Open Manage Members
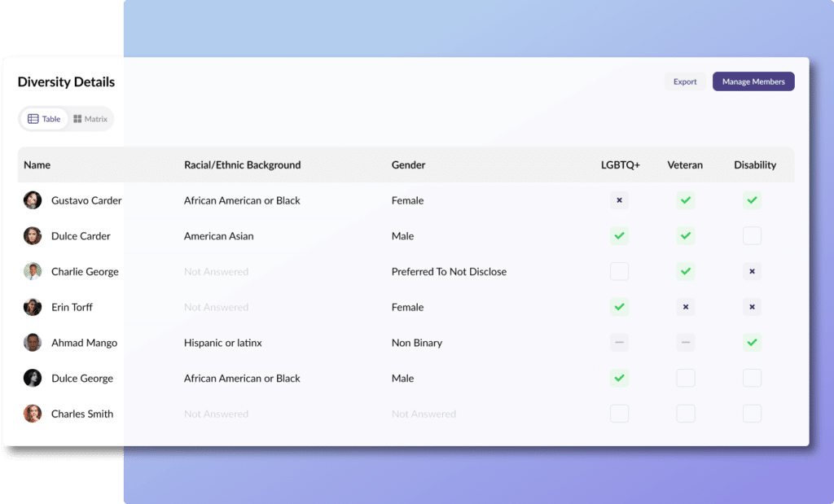 tap(753, 81)
